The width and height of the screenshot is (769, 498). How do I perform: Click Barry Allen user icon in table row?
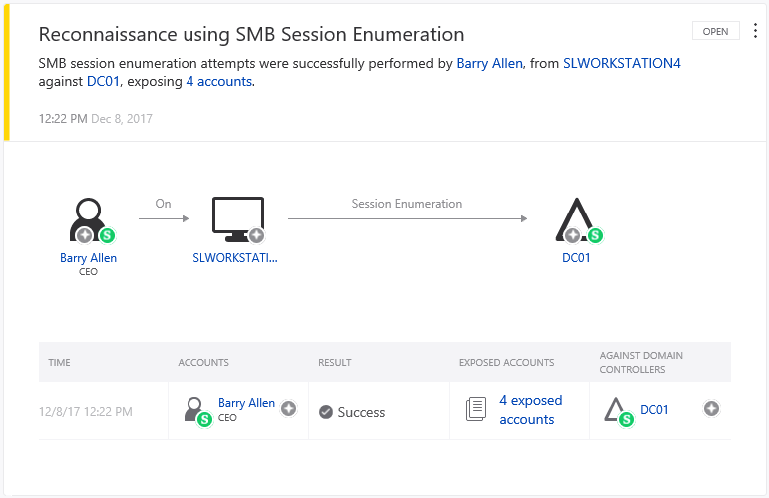click(196, 409)
